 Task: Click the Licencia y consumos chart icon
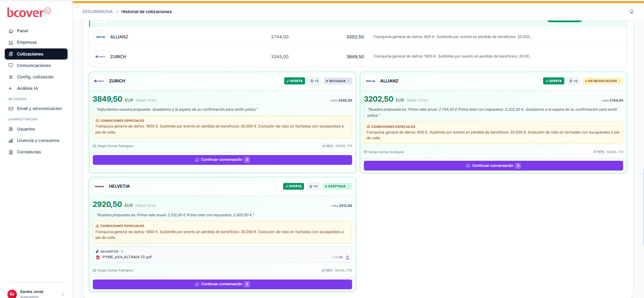pyautogui.click(x=11, y=141)
